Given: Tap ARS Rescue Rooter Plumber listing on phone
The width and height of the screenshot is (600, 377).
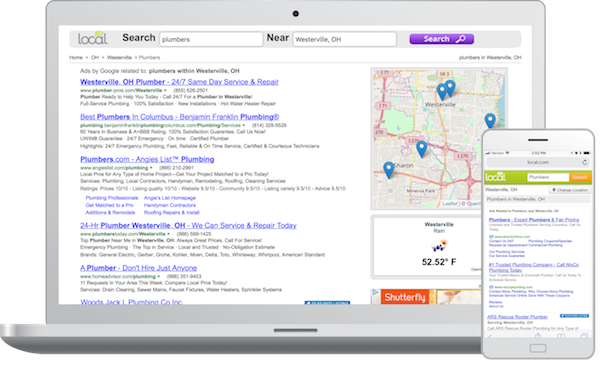Looking at the screenshot, I should (x=517, y=317).
